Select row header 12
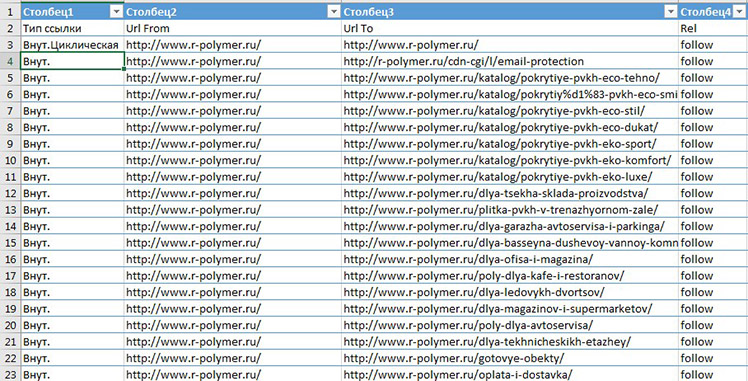The width and height of the screenshot is (748, 381). pos(10,193)
